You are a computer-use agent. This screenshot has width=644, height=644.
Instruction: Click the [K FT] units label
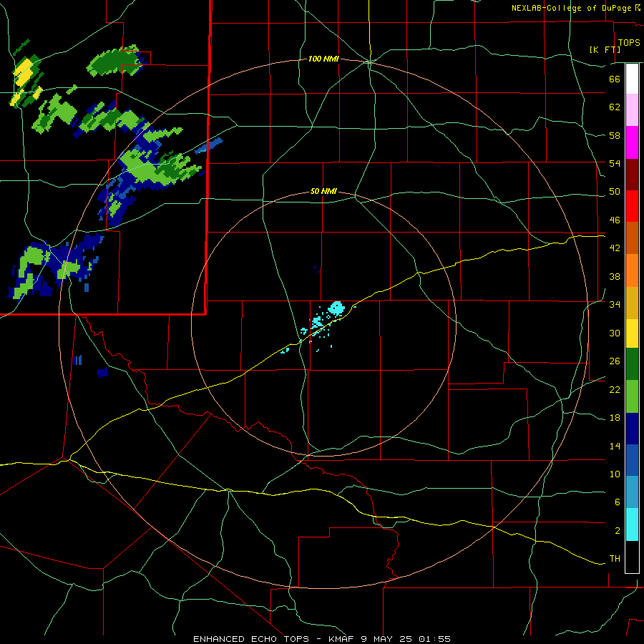[605, 49]
